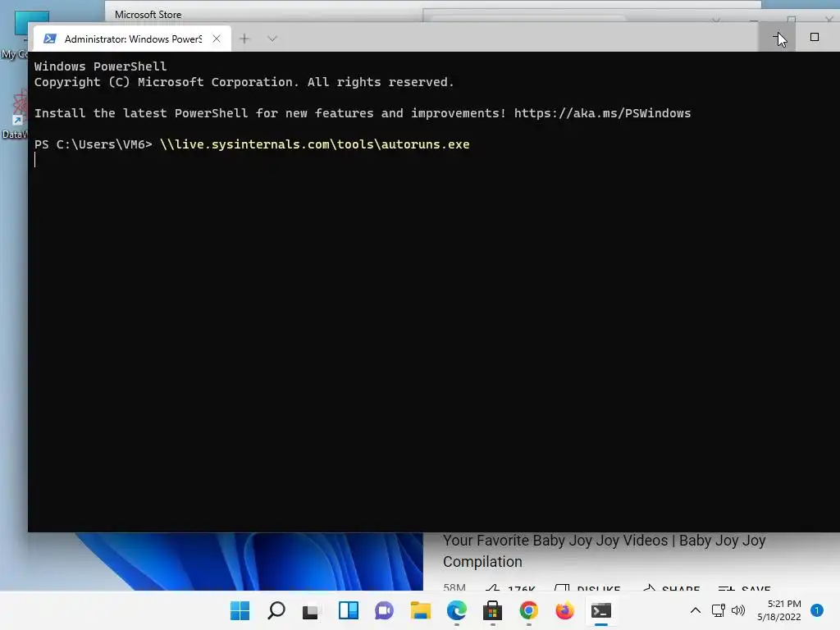This screenshot has height=630, width=840.
Task: Switch to Microsoft Edge in taskbar
Action: pyautogui.click(x=456, y=610)
